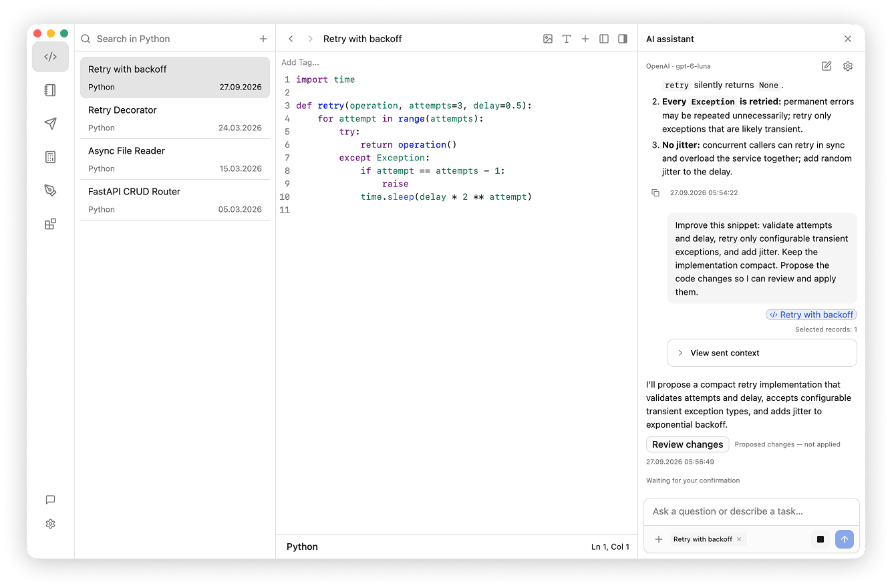Click the user message bubble 'Improve this snippet'
Image resolution: width=892 pixels, height=588 pixels.
click(x=762, y=259)
